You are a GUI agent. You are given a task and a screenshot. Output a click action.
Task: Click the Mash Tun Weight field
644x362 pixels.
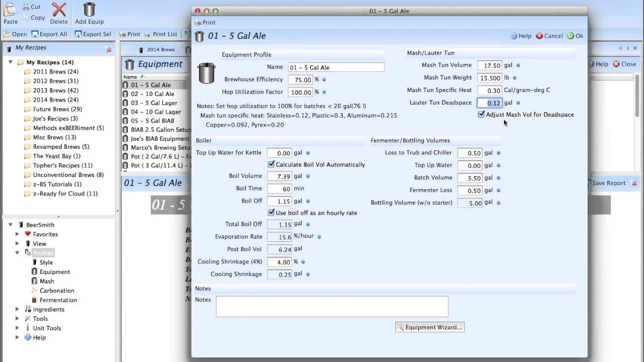click(490, 78)
